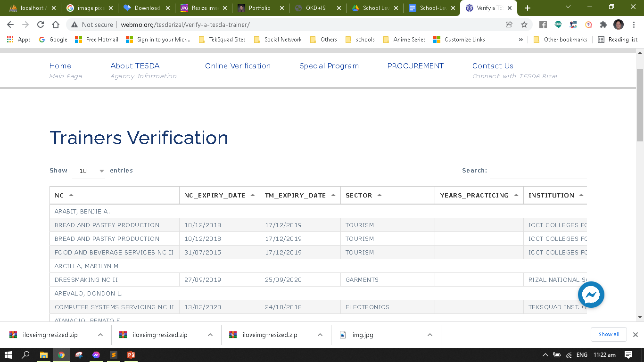Click the browser reload button
Screen dimensions: 644x362
coord(41,25)
